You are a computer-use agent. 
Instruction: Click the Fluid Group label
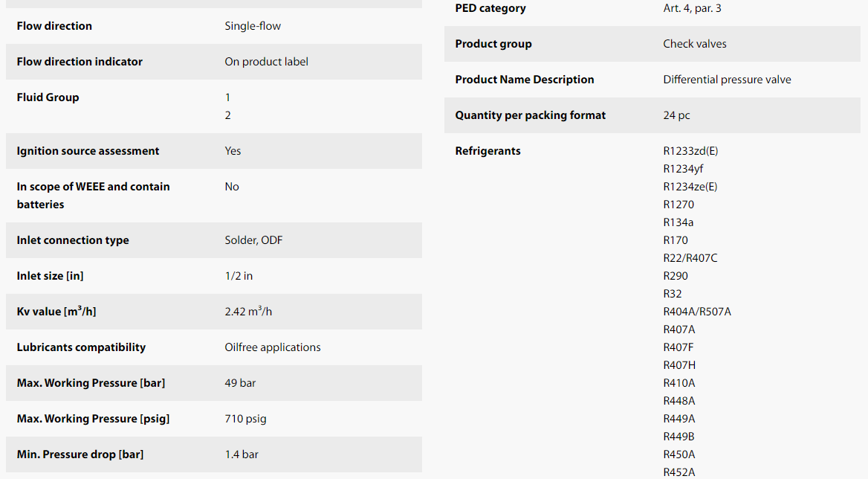click(48, 97)
